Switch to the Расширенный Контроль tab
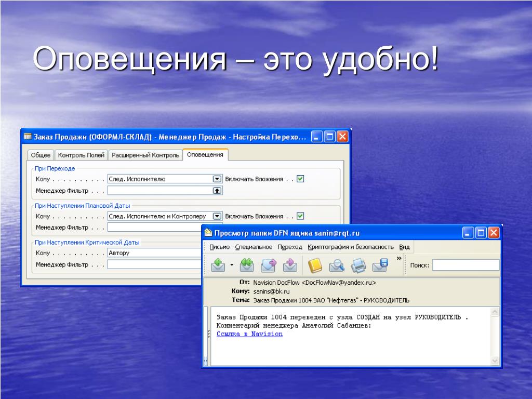 [145, 155]
